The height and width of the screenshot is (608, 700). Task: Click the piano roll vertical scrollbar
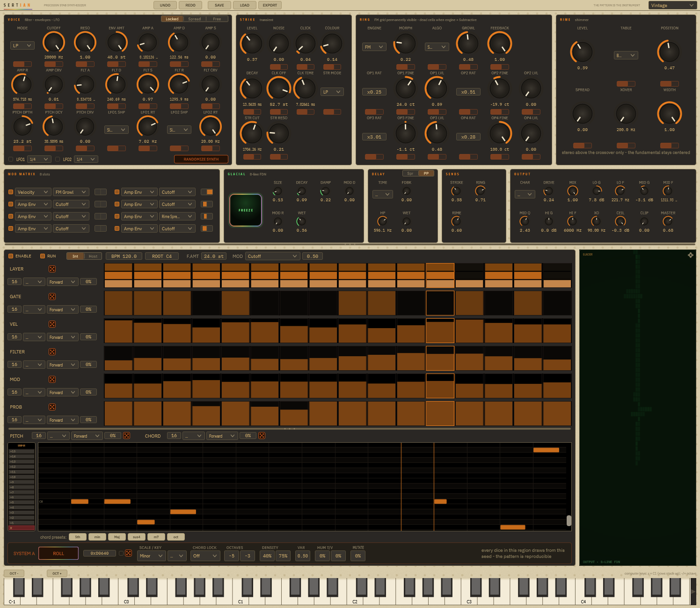pos(569,520)
